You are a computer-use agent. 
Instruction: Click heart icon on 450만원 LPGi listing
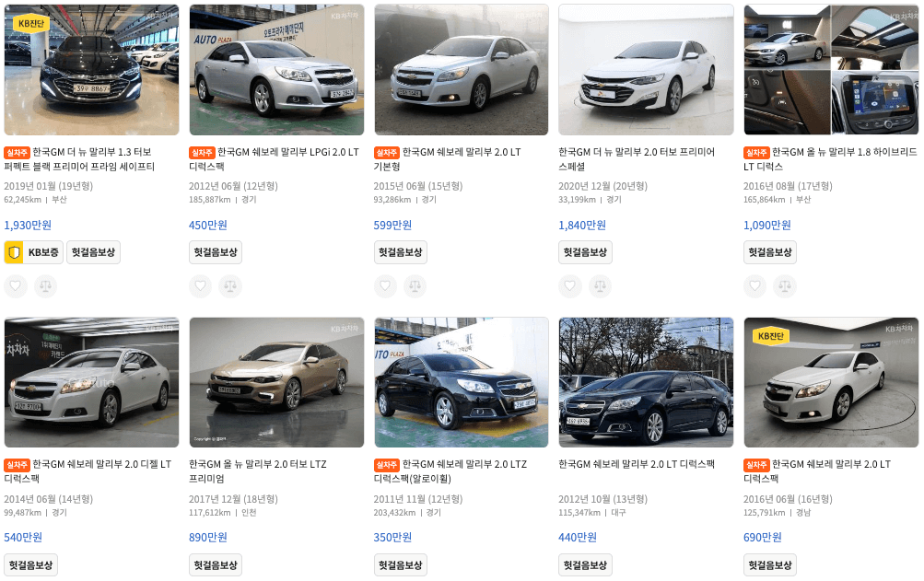point(200,285)
